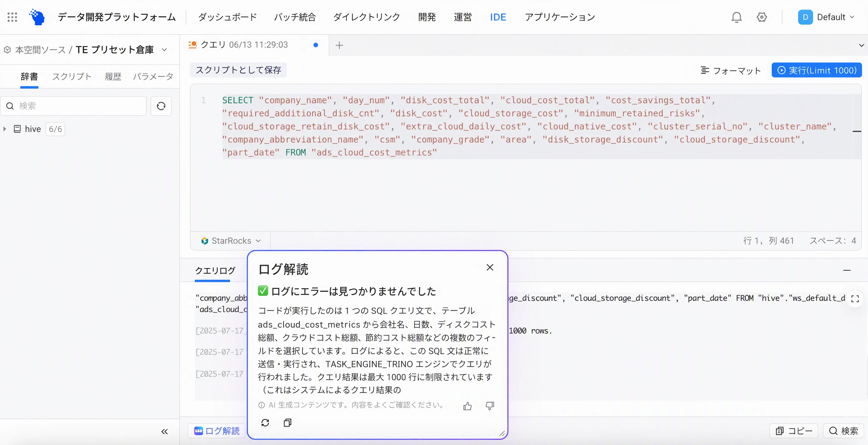
Task: Select the 辞書 tab
Action: [29, 76]
